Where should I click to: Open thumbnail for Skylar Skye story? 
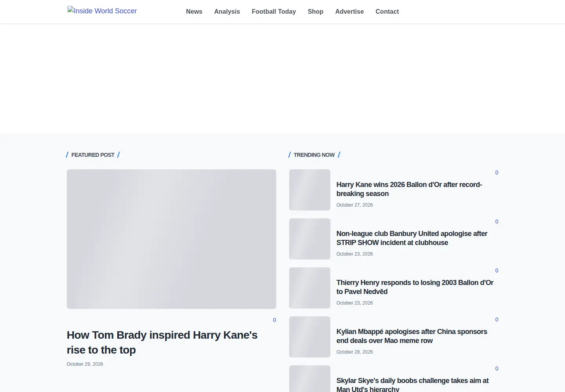[310, 379]
